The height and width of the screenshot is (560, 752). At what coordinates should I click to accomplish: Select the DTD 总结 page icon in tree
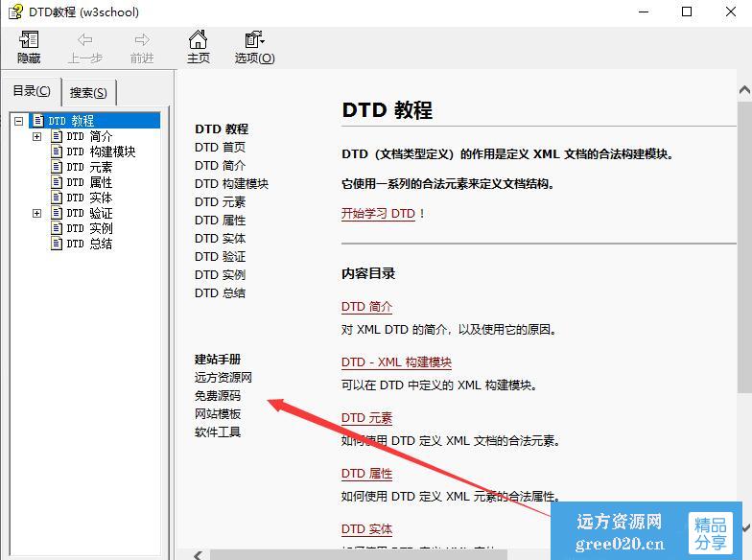tap(56, 244)
